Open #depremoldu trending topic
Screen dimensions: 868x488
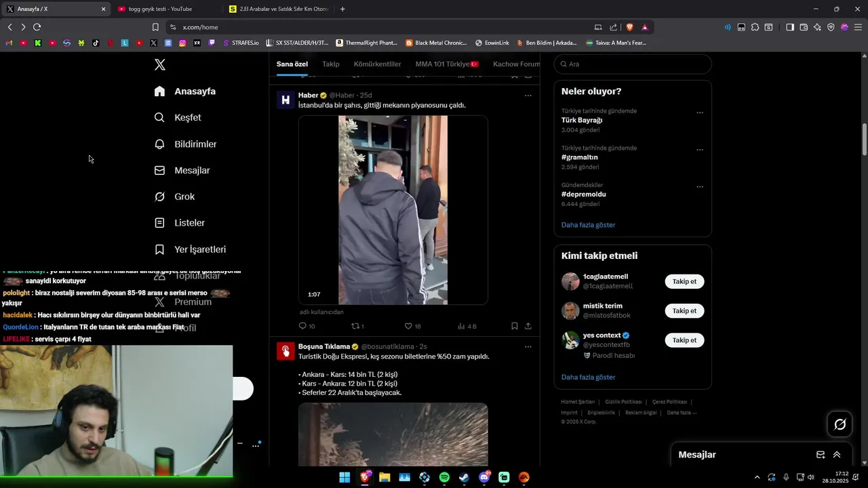[584, 194]
